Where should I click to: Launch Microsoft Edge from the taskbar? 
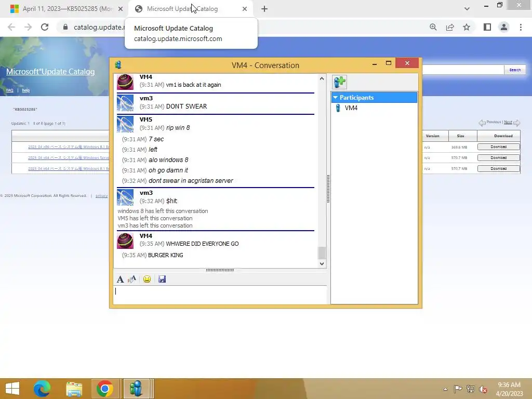(x=42, y=389)
